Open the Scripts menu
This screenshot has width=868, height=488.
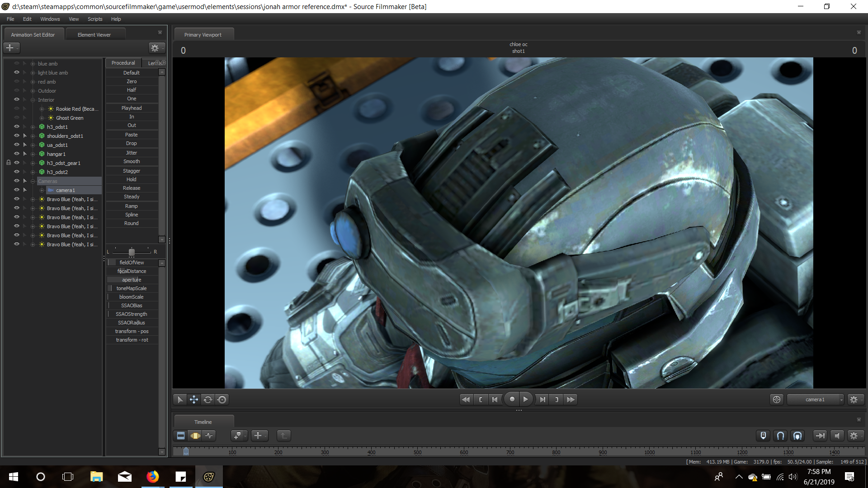click(95, 19)
